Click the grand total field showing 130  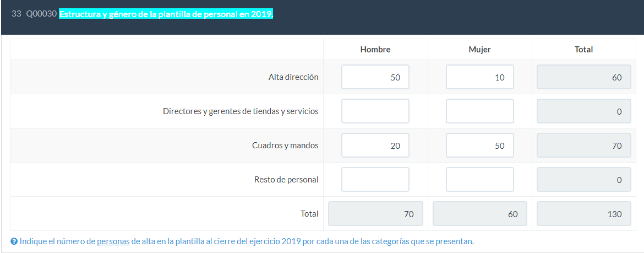tap(583, 214)
